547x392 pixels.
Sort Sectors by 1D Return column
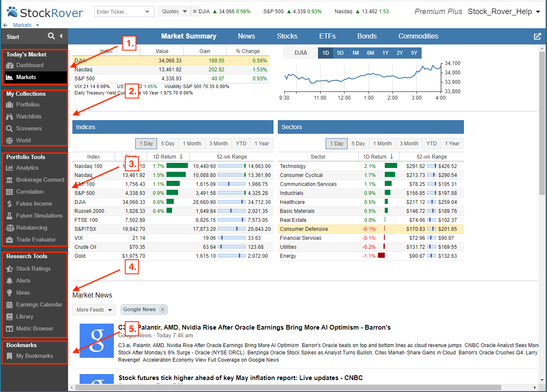click(378, 157)
